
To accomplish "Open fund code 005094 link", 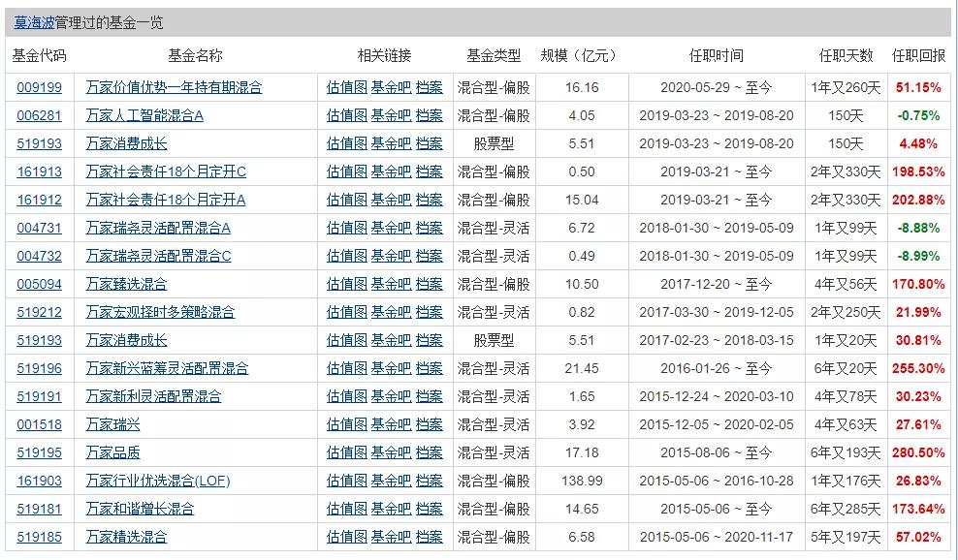I will point(39,284).
